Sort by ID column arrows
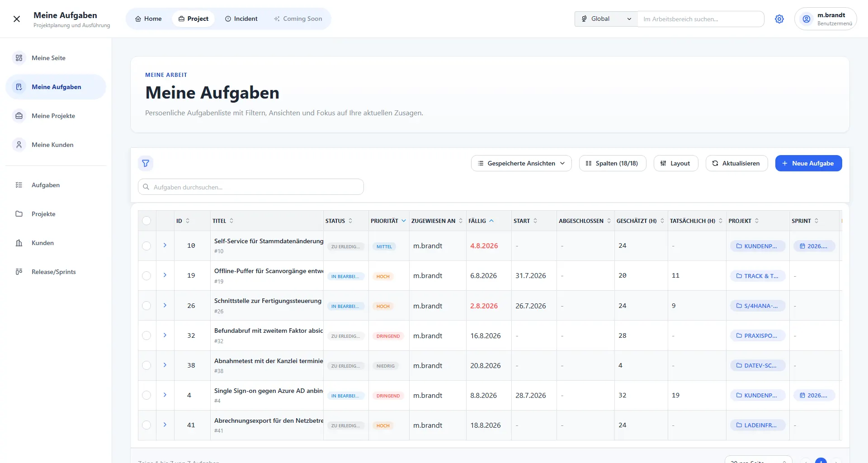 tap(188, 221)
